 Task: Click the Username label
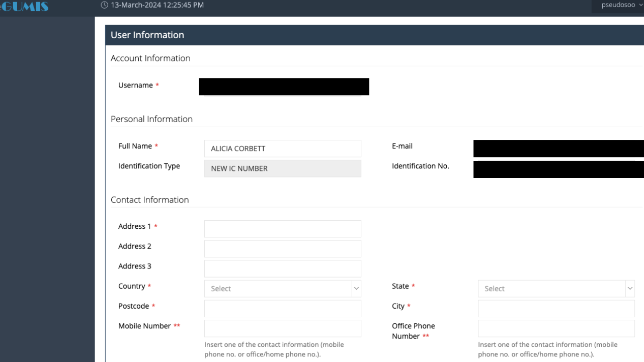pyautogui.click(x=135, y=85)
